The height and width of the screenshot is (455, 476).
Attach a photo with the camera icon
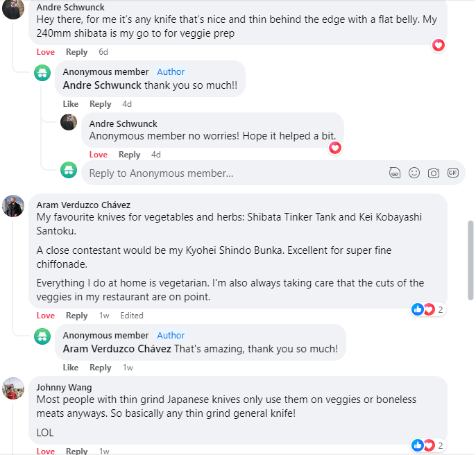434,173
